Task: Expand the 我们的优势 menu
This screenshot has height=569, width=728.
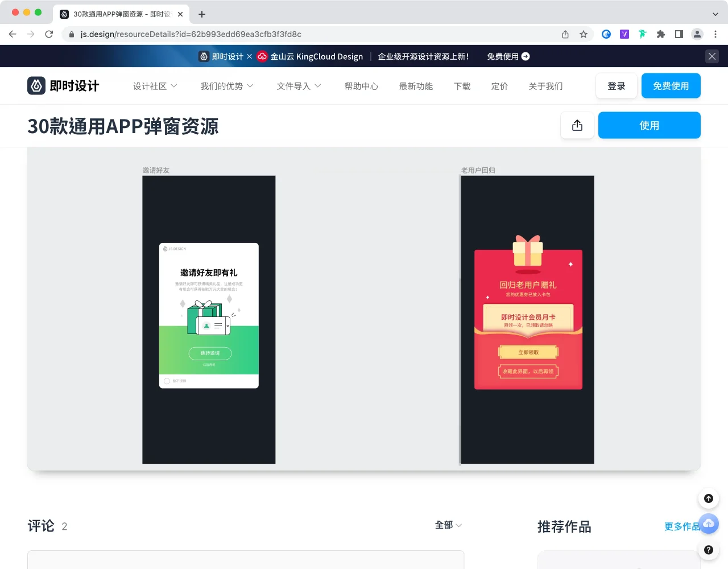Action: [x=227, y=86]
